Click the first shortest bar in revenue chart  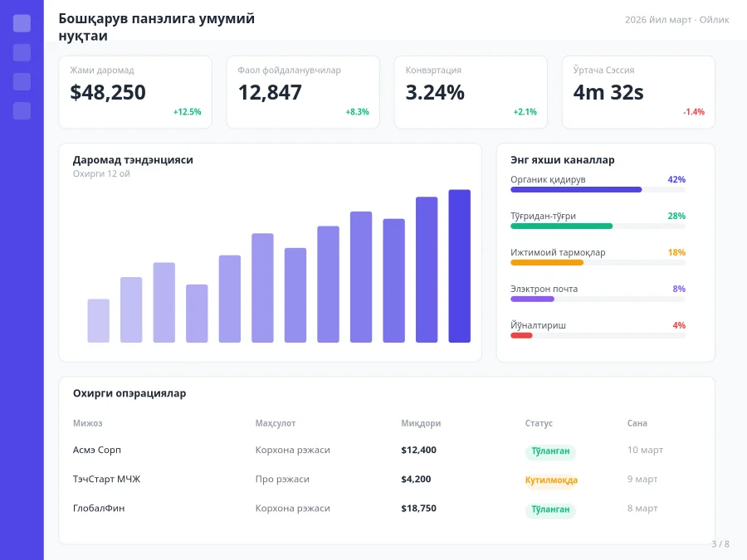coord(99,321)
